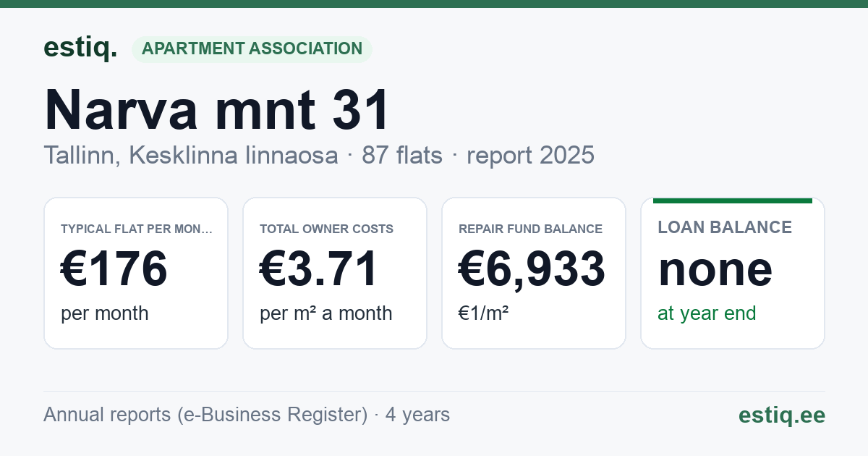The image size is (868, 456).
Task: Click the estiq. logo
Action: click(80, 48)
